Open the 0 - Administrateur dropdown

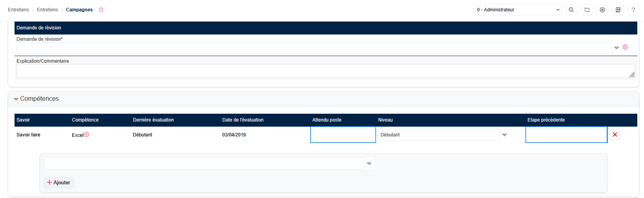pos(518,10)
